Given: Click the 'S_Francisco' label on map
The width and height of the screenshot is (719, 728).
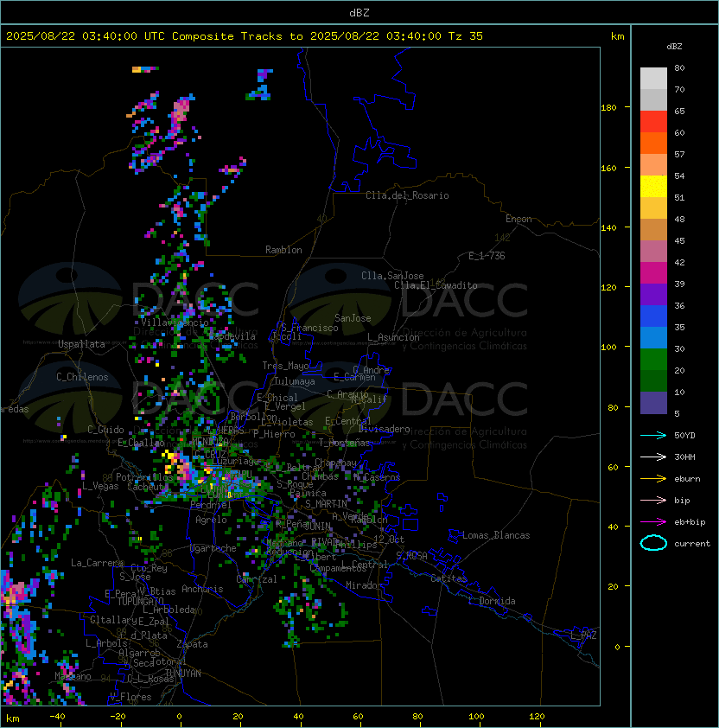Looking at the screenshot, I should click(x=309, y=328).
